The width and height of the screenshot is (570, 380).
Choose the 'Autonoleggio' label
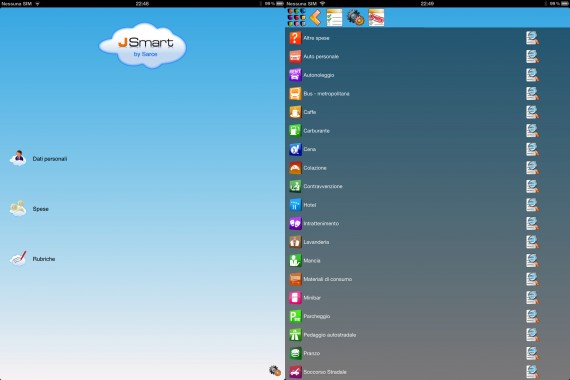319,75
